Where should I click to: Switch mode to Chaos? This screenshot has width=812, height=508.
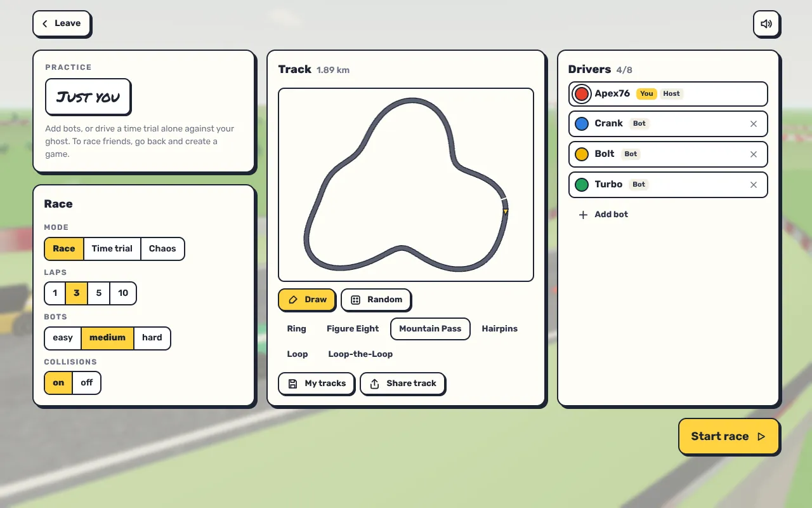click(x=162, y=249)
